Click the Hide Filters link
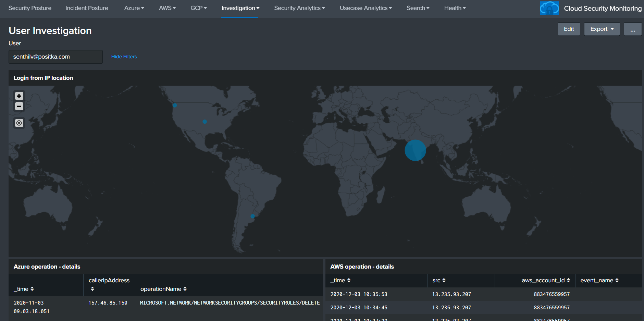 (x=124, y=57)
